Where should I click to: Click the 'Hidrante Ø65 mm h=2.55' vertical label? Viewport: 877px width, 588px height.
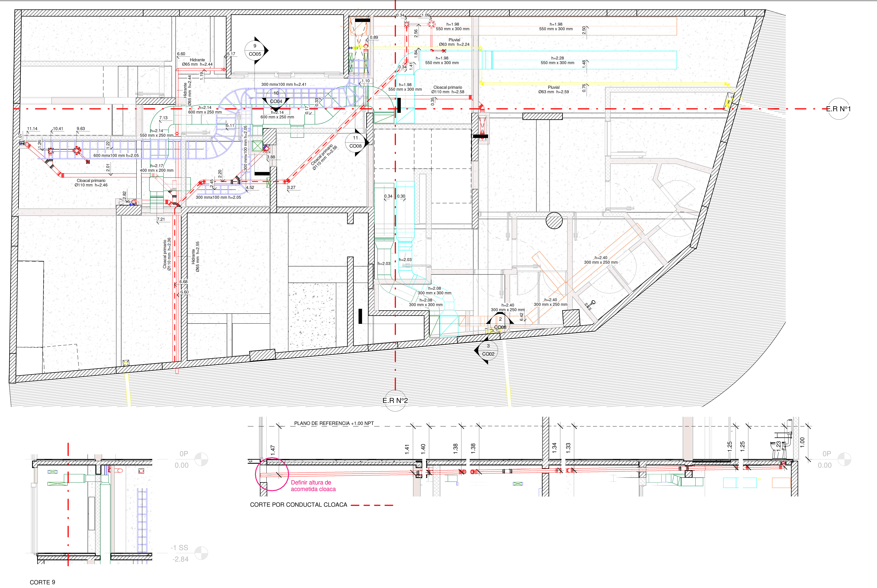click(195, 257)
